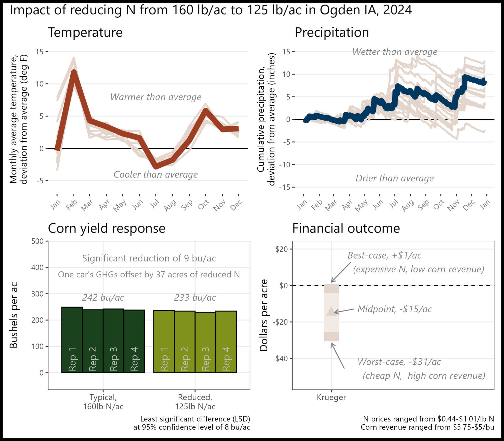Click the 'Wetter than average' annotation

click(395, 52)
